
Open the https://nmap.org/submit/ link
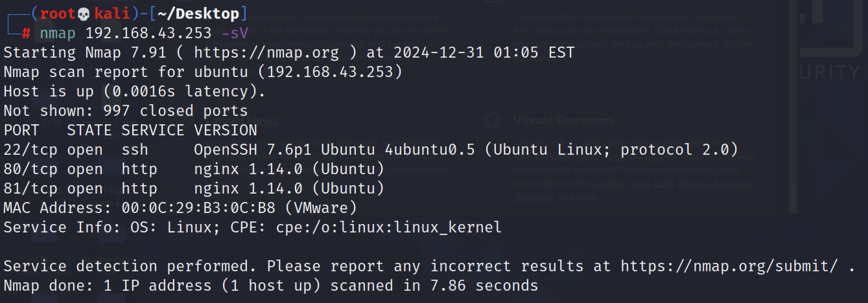tap(729, 266)
